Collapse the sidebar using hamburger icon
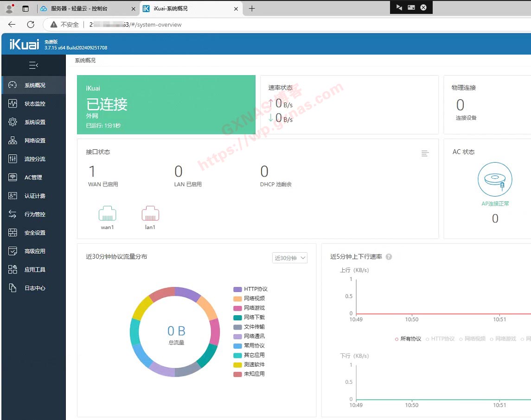This screenshot has width=531, height=420. (x=33, y=65)
